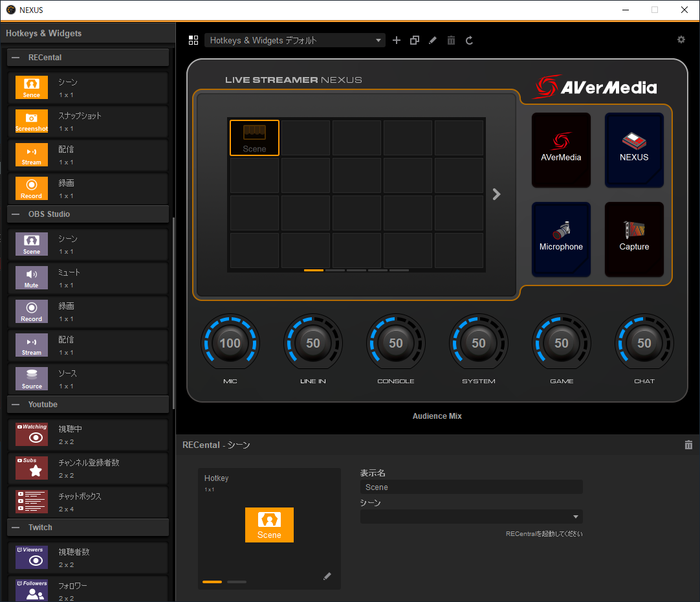Click the スナップショット row label

[x=80, y=116]
